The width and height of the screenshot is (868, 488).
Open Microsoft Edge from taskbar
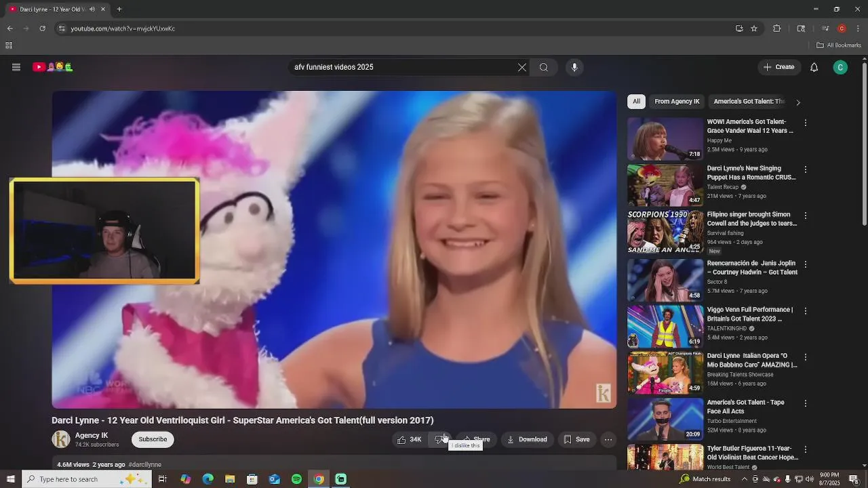pos(208,479)
